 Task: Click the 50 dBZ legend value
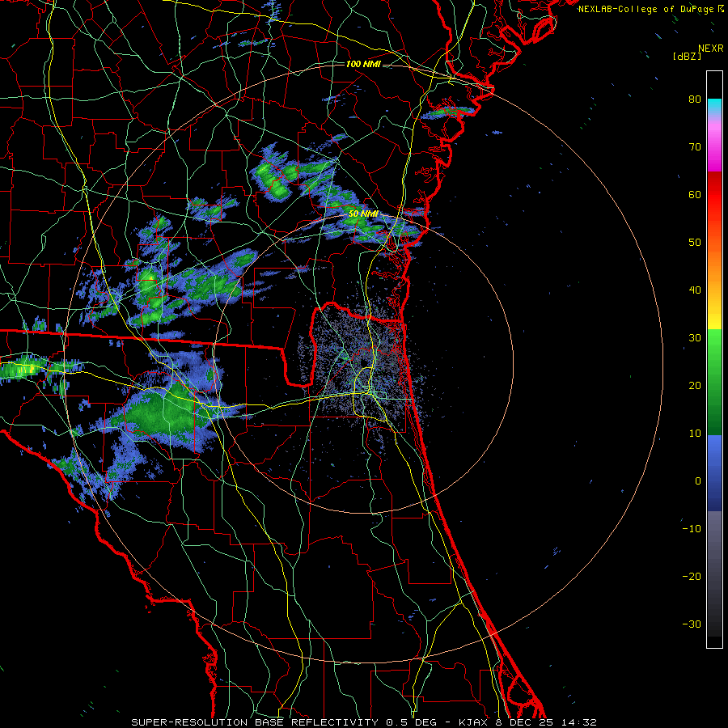pyautogui.click(x=695, y=243)
